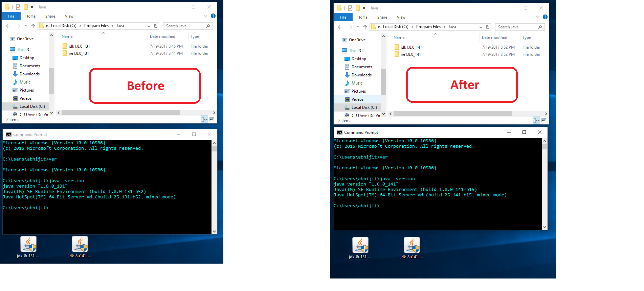This screenshot has width=644, height=291.
Task: Click scroll down arrow in Before Command Prompt
Action: (x=214, y=232)
